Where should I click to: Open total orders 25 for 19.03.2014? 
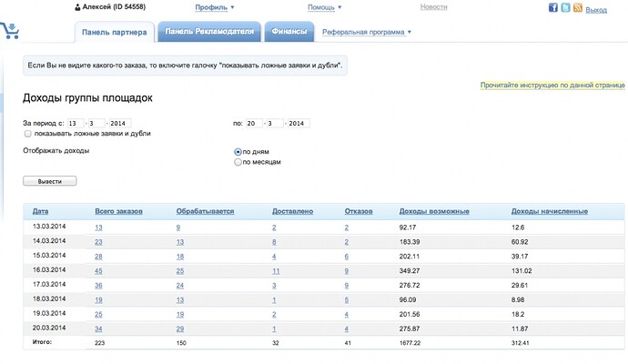coord(98,314)
